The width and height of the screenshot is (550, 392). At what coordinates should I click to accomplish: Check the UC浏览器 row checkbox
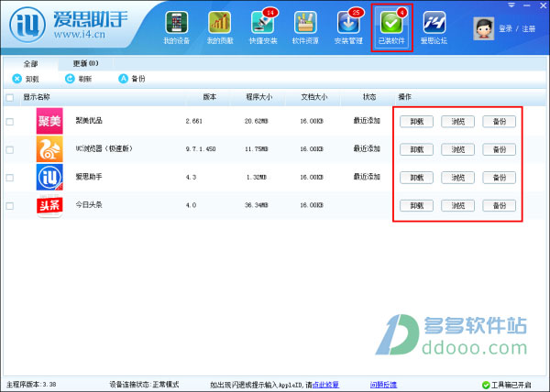tap(10, 149)
